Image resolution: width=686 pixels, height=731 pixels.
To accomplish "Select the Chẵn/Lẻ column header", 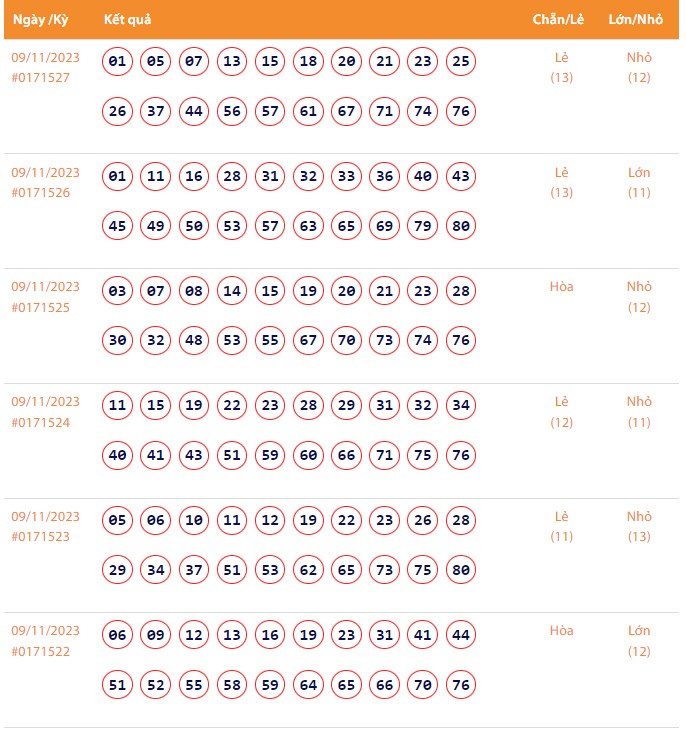I will 557,20.
